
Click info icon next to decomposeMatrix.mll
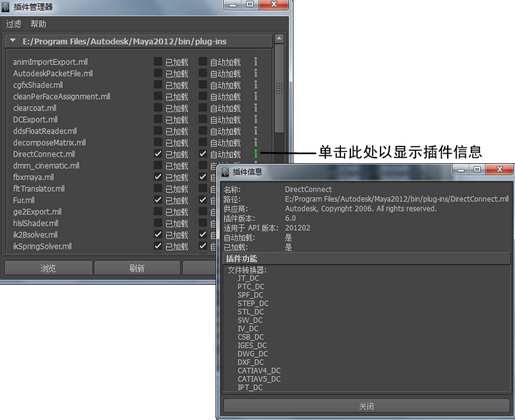256,142
